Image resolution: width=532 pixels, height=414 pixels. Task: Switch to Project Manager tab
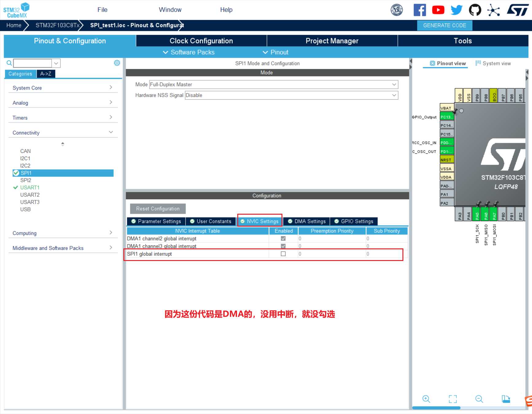332,41
